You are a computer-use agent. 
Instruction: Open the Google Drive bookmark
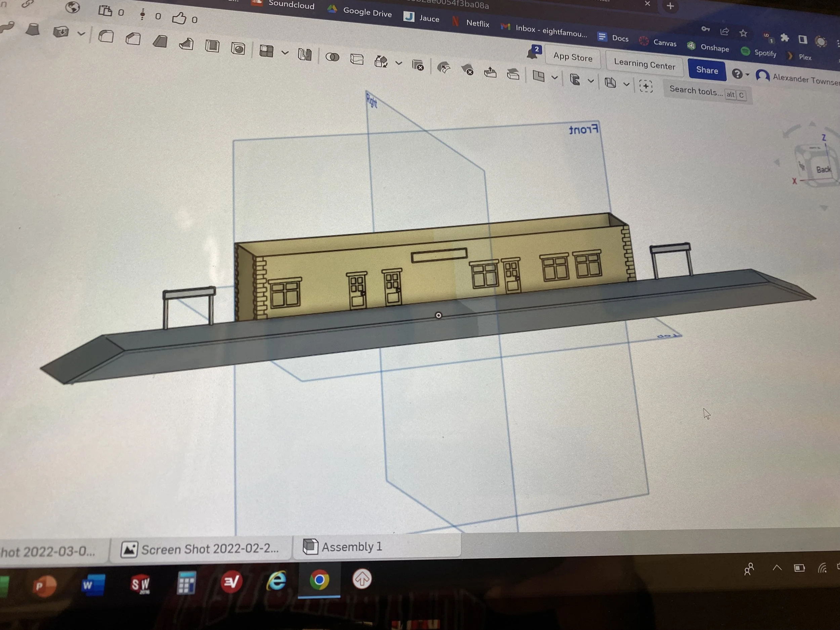360,11
